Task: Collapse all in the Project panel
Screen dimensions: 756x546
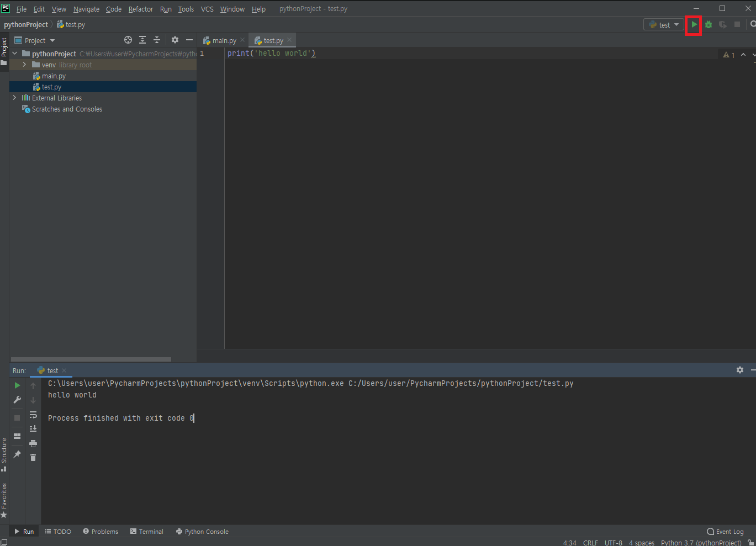Action: pyautogui.click(x=157, y=40)
